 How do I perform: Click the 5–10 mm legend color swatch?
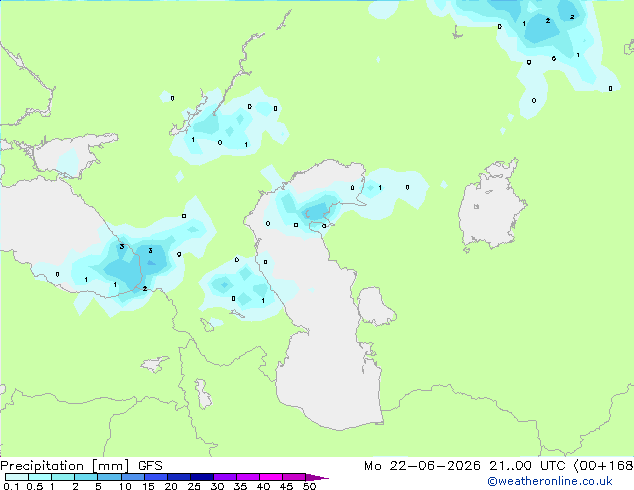point(109,477)
